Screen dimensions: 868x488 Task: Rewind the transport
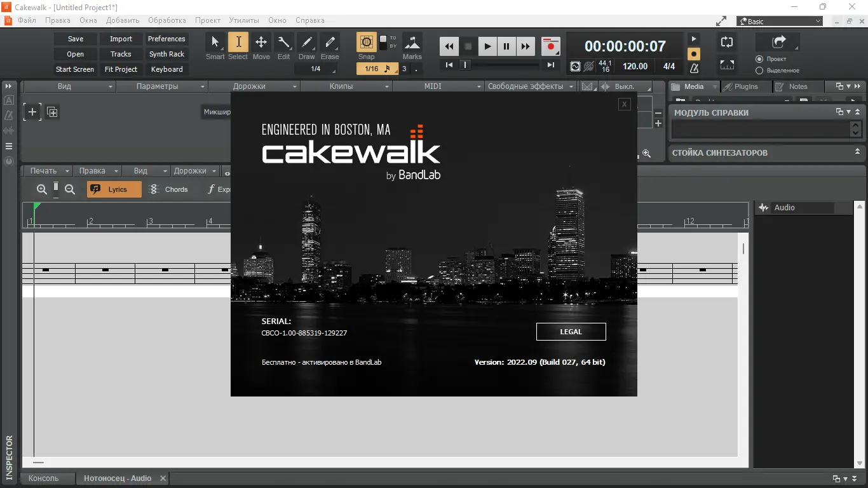click(x=449, y=46)
